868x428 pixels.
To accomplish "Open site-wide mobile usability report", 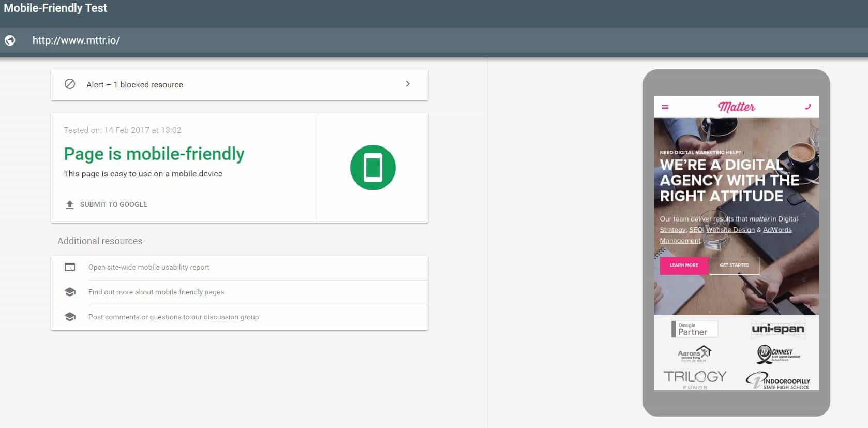I will click(149, 268).
